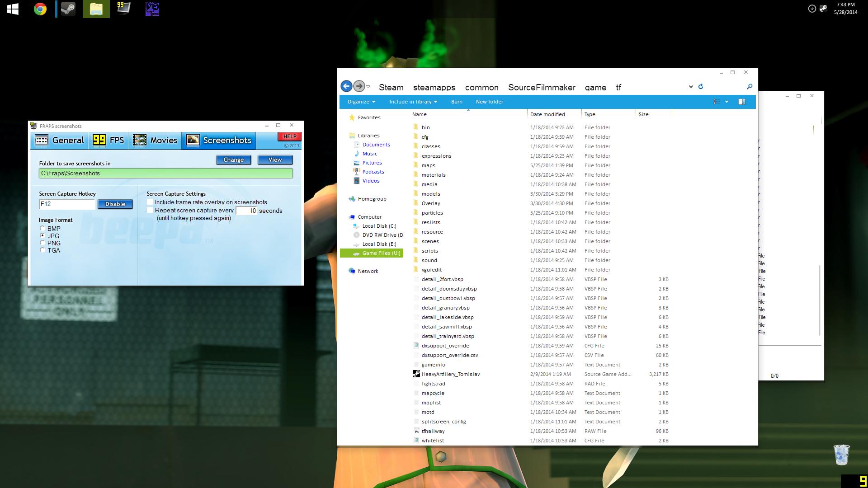Click the Explorer search magnifier icon

(750, 86)
